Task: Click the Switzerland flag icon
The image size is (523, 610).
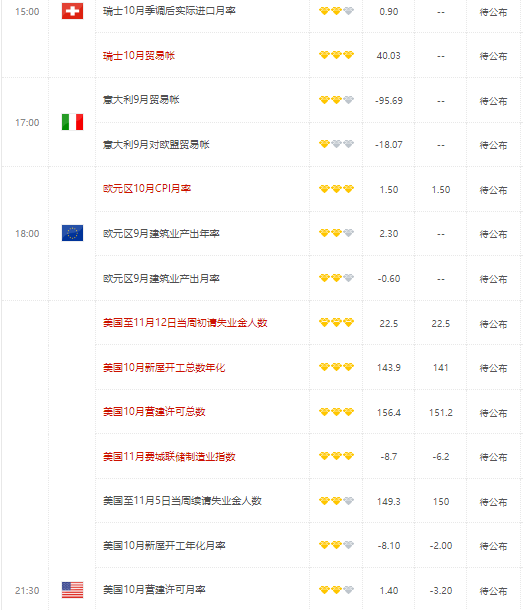Action: [72, 11]
